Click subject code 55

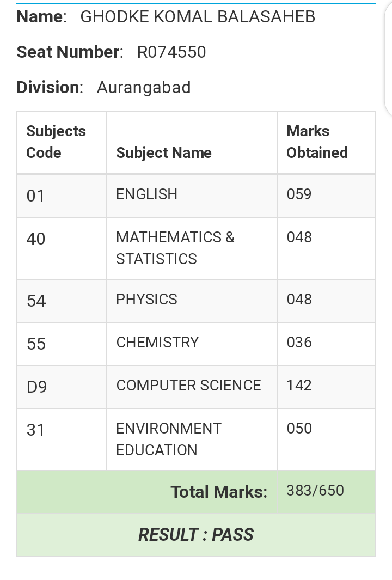[x=36, y=344]
